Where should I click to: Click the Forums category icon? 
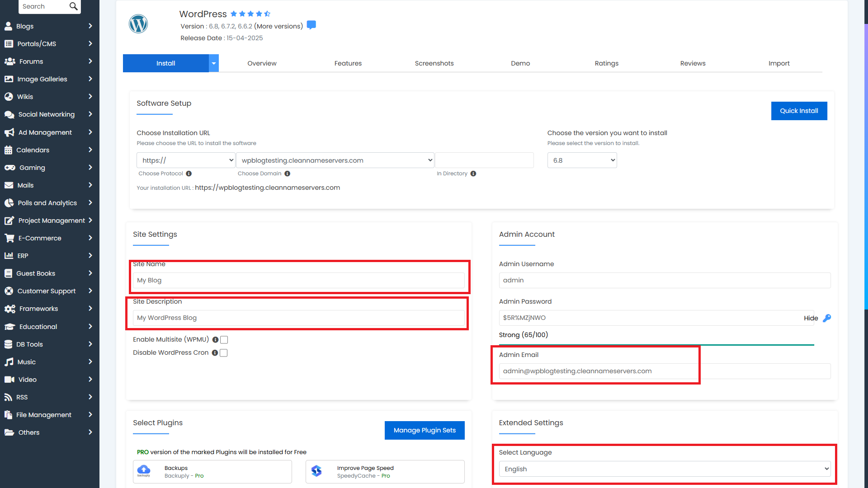pos(9,61)
